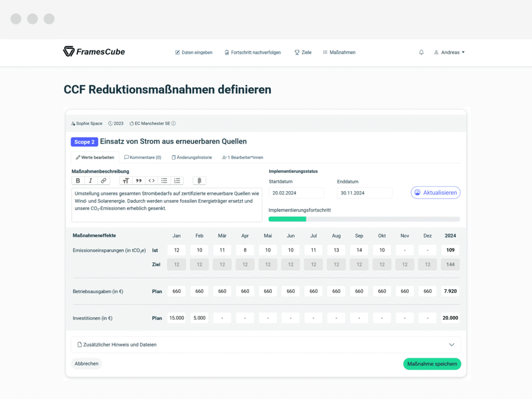This screenshot has height=399, width=532.
Task: Switch to the 1 Bearbeiter*innen tab
Action: coord(243,157)
